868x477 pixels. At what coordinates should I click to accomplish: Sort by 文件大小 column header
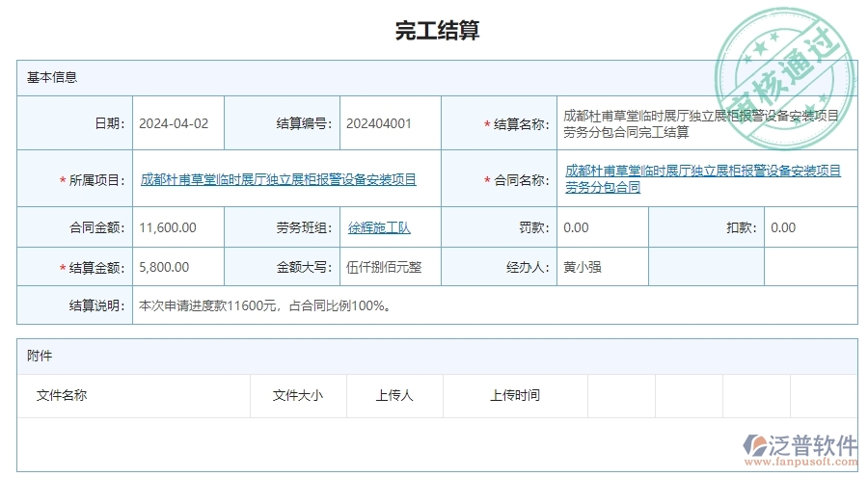point(297,395)
